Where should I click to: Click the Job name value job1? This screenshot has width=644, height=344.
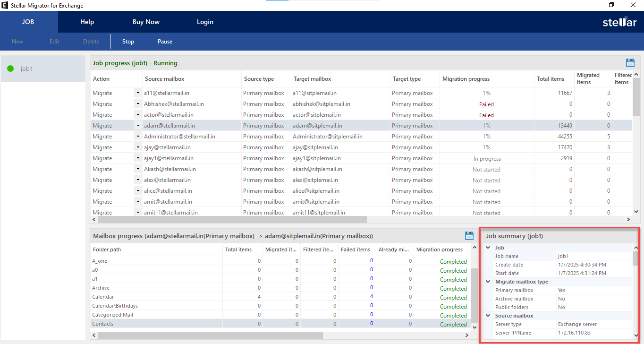[563, 256]
